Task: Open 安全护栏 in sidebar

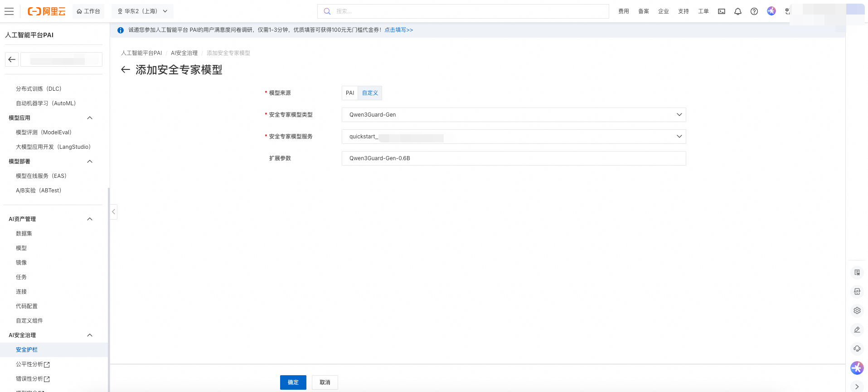Action: pyautogui.click(x=27, y=350)
